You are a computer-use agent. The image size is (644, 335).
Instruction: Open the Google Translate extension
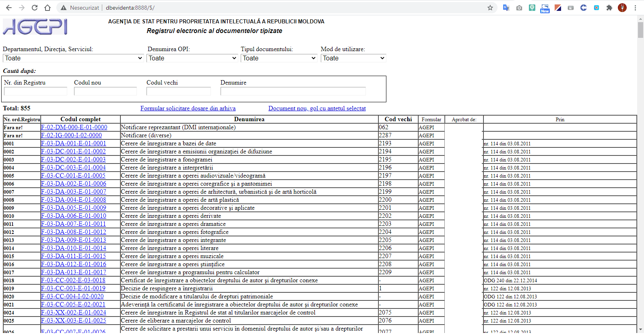(506, 8)
